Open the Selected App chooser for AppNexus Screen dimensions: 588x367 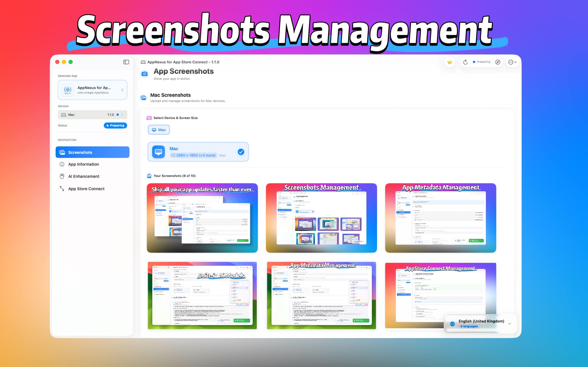tap(122, 90)
